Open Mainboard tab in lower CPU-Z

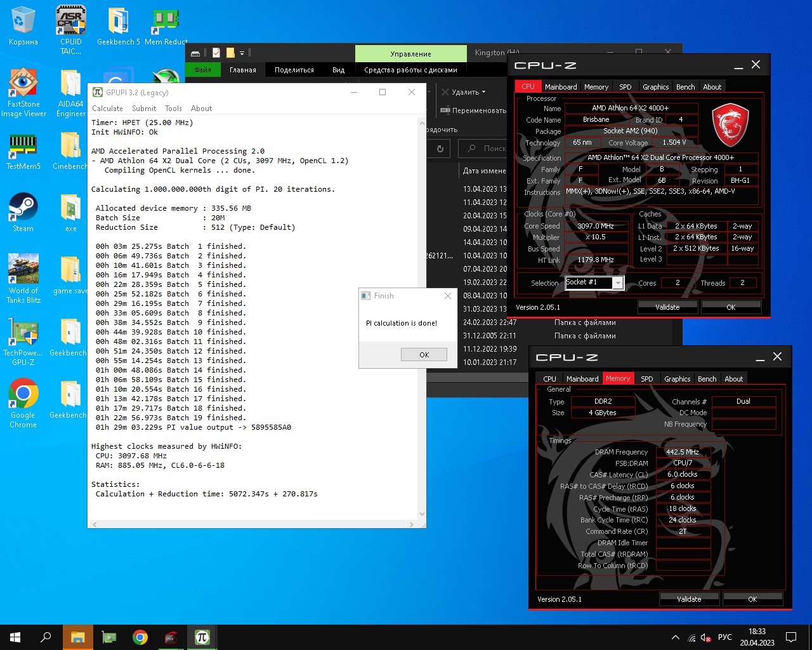click(582, 379)
